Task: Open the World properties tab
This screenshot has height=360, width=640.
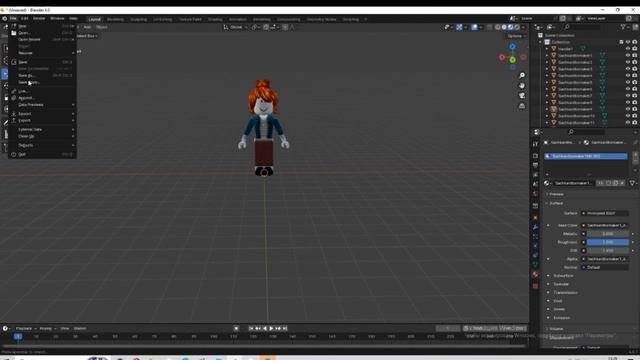Action: click(536, 194)
